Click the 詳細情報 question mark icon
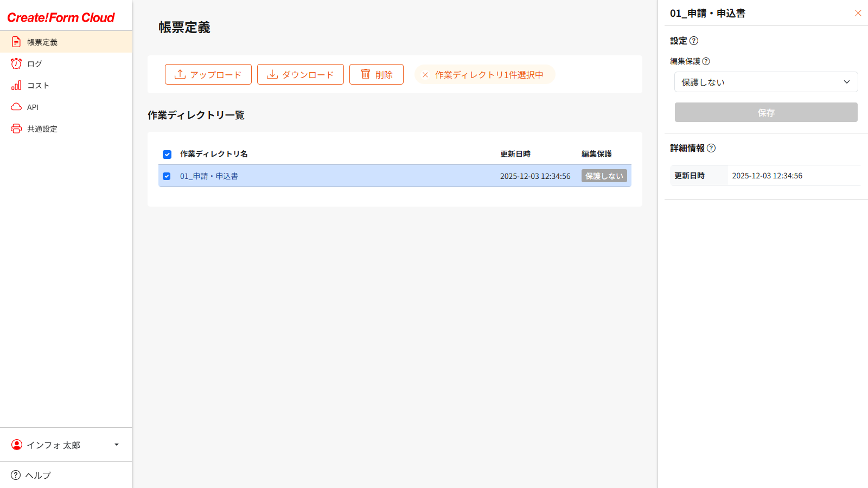The image size is (868, 488). [712, 147]
